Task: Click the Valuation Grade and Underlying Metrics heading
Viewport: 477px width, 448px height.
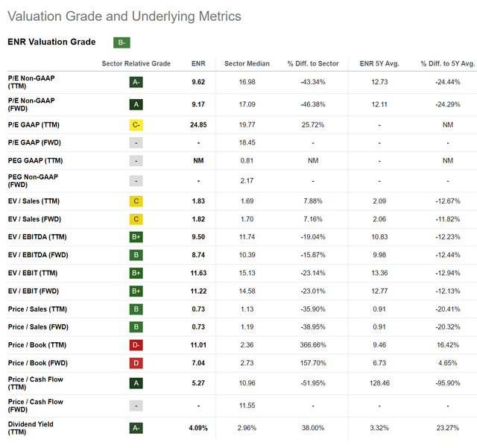Action: 124,16
